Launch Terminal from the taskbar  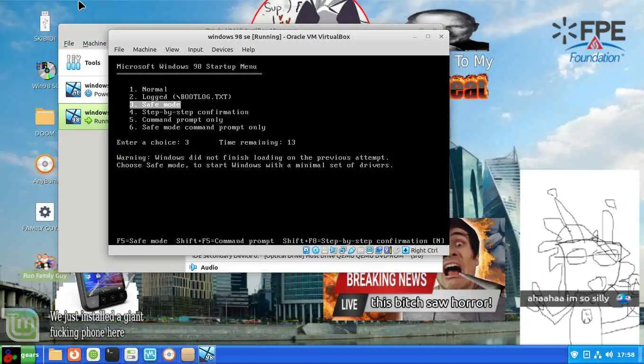[x=112, y=355]
